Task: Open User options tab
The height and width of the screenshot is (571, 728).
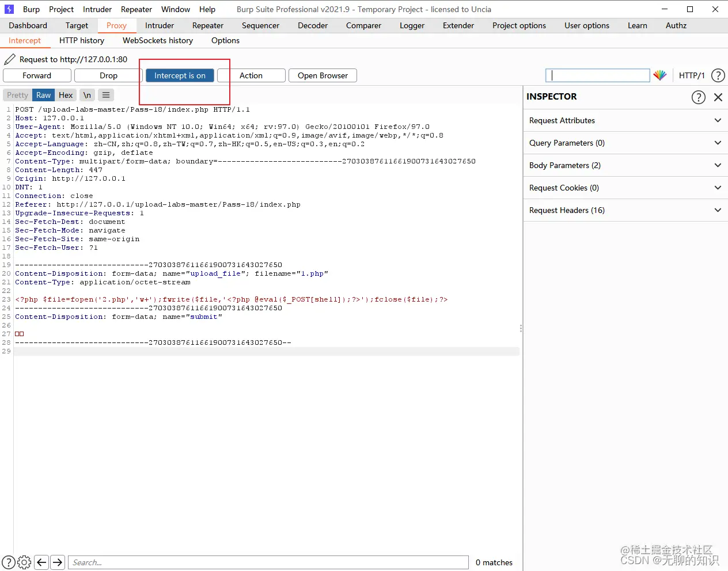Action: tap(587, 25)
